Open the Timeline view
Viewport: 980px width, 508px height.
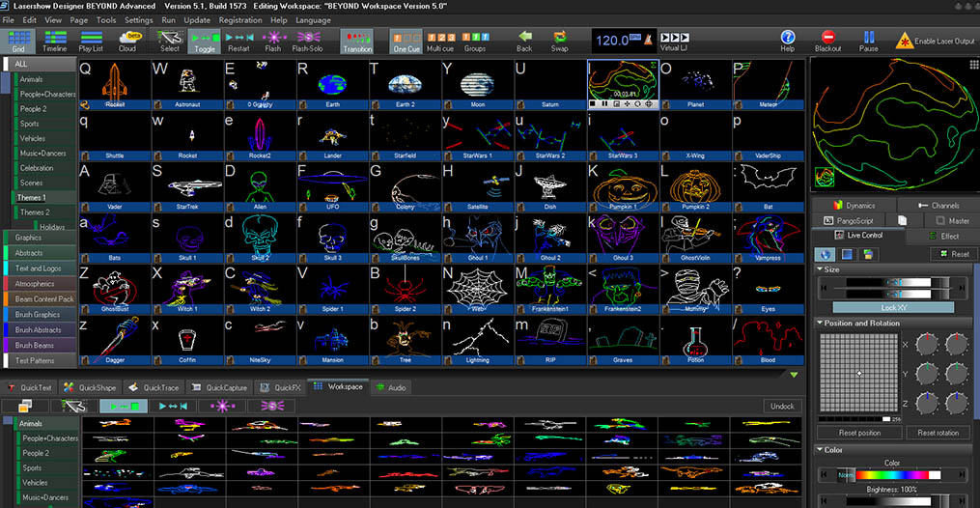55,41
